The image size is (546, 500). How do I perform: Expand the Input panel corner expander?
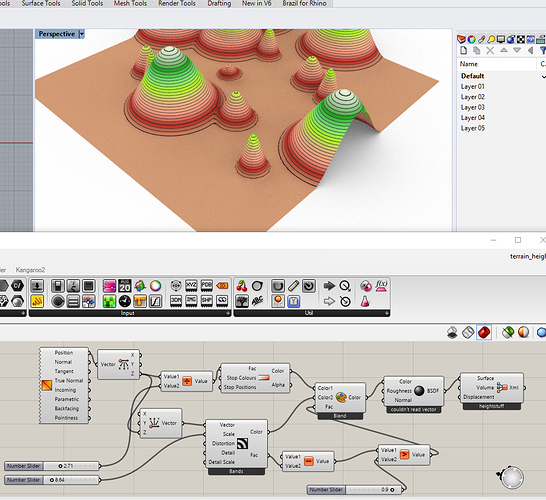point(228,313)
